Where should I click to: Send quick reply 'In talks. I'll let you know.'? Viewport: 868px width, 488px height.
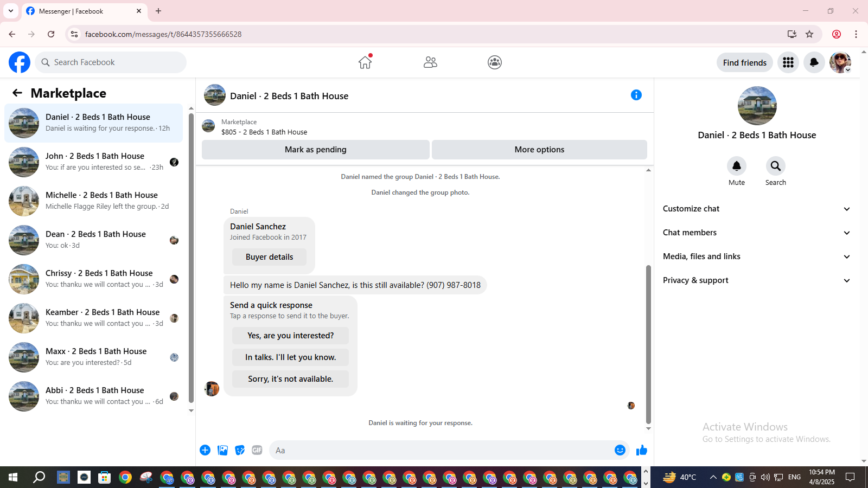coord(290,357)
